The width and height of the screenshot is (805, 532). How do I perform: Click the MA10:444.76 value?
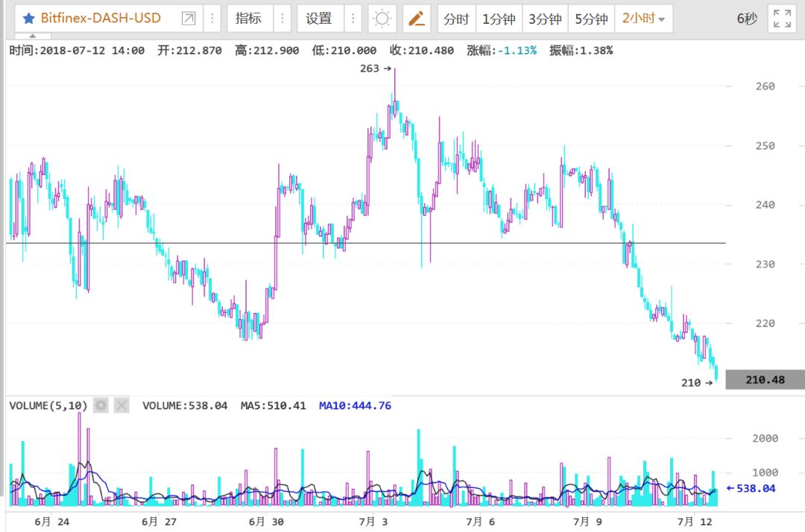click(356, 406)
